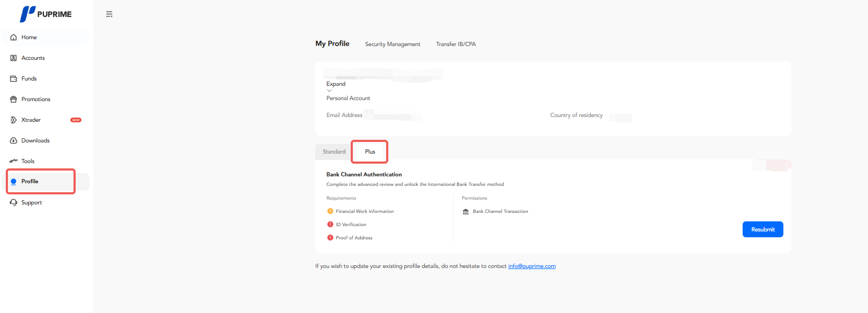Screen dimensions: 868x313
Task: Expand the profile details section
Action: (336, 84)
